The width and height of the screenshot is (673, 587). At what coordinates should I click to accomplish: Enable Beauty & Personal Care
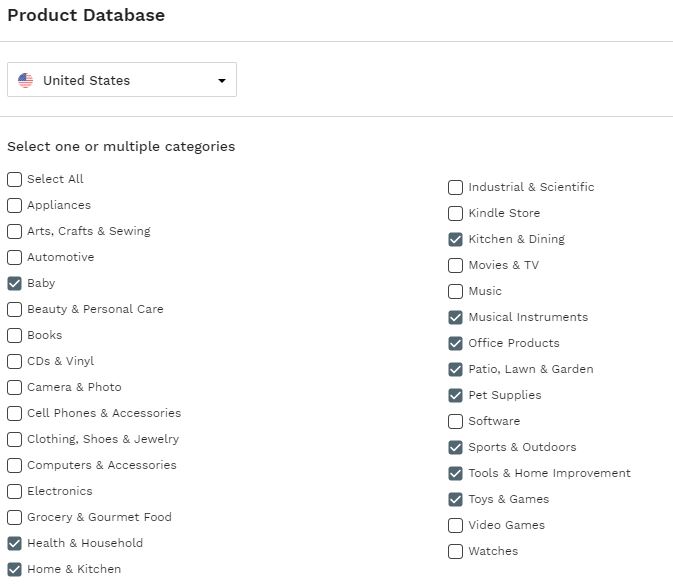pyautogui.click(x=15, y=309)
